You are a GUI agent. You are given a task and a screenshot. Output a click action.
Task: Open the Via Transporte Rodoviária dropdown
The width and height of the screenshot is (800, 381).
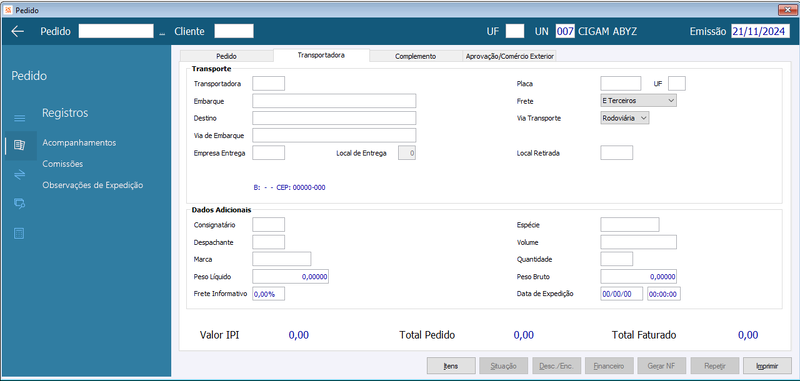pos(625,118)
